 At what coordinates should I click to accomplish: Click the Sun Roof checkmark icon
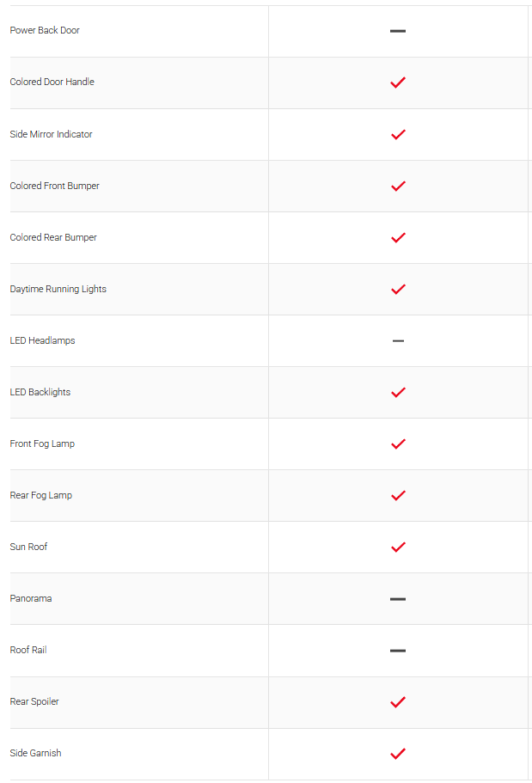(x=398, y=547)
